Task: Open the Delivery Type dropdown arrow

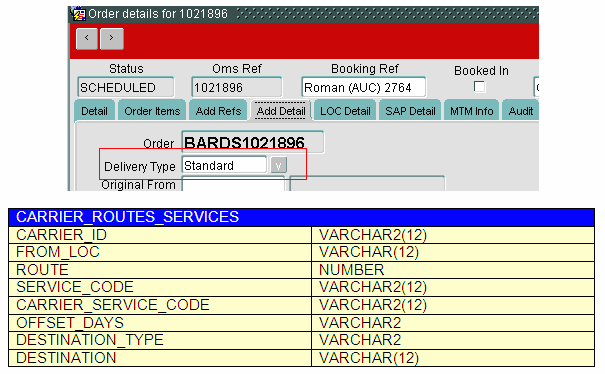Action: [279, 166]
